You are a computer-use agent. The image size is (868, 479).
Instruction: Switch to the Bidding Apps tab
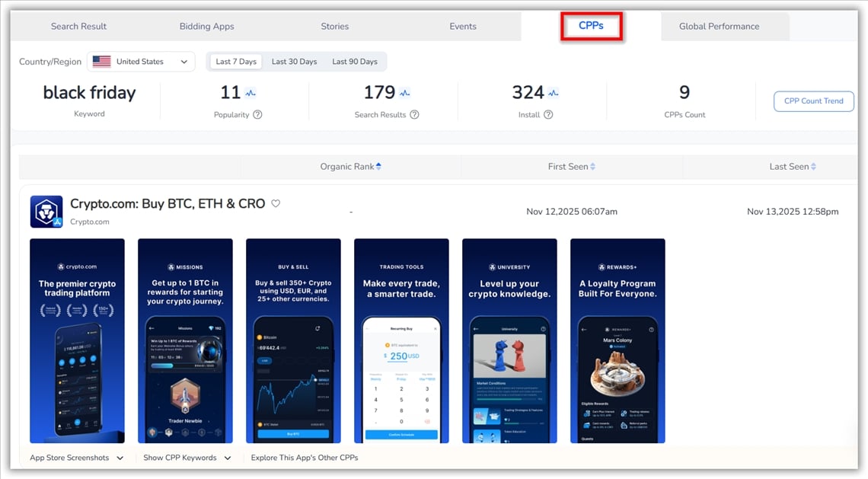click(x=206, y=26)
